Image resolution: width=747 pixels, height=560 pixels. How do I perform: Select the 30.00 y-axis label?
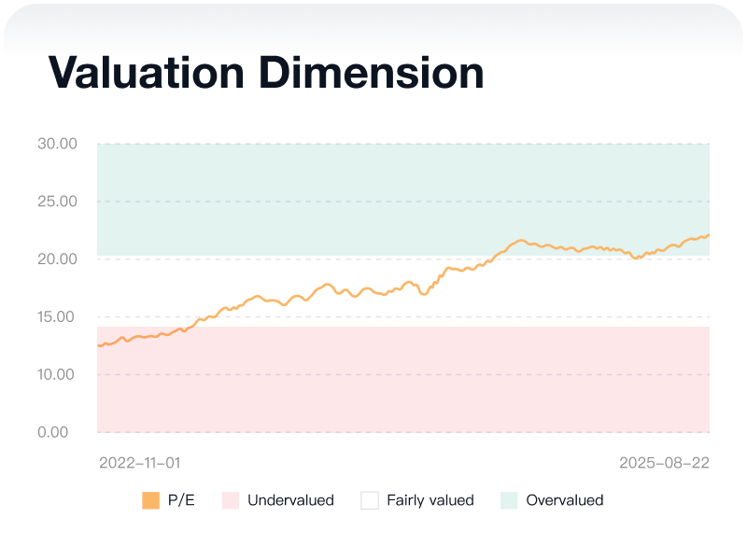[57, 144]
